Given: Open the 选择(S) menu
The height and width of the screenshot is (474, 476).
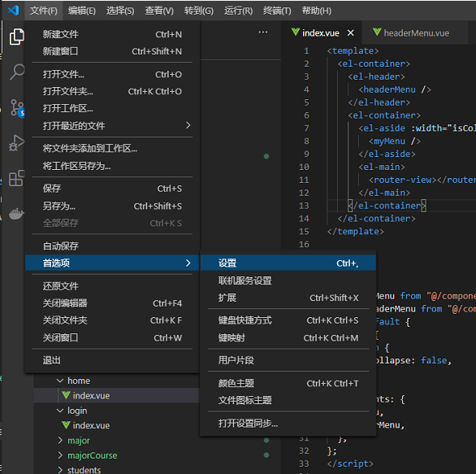Looking at the screenshot, I should tap(120, 11).
